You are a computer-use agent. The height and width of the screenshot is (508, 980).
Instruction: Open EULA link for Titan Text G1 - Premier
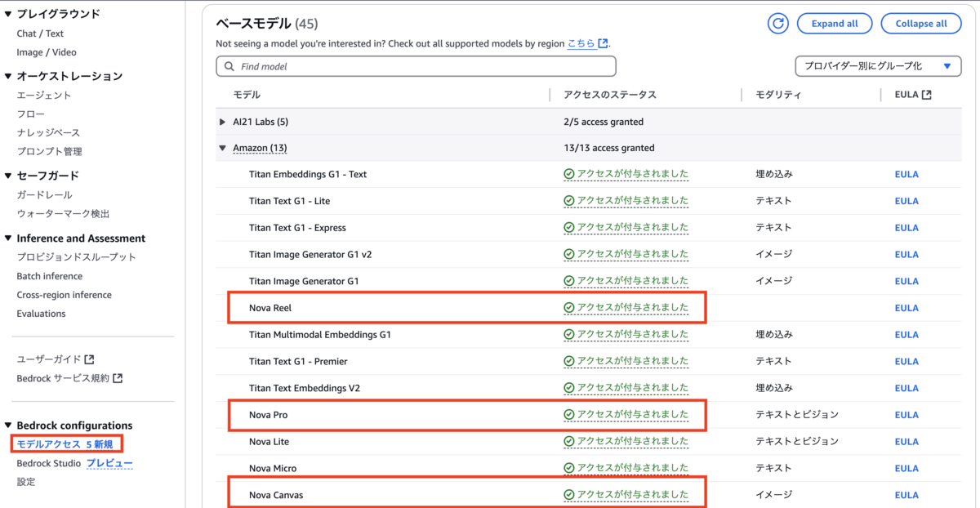click(x=906, y=361)
